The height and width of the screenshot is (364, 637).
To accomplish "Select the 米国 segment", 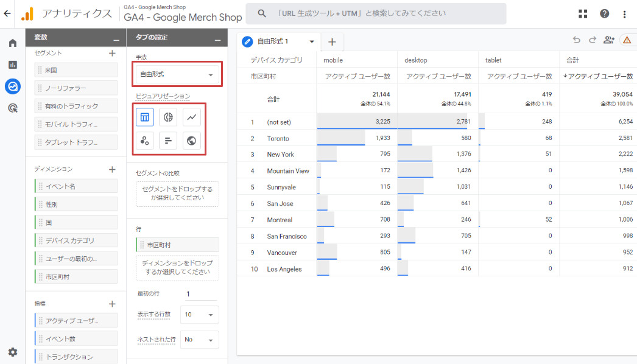I will coord(76,70).
